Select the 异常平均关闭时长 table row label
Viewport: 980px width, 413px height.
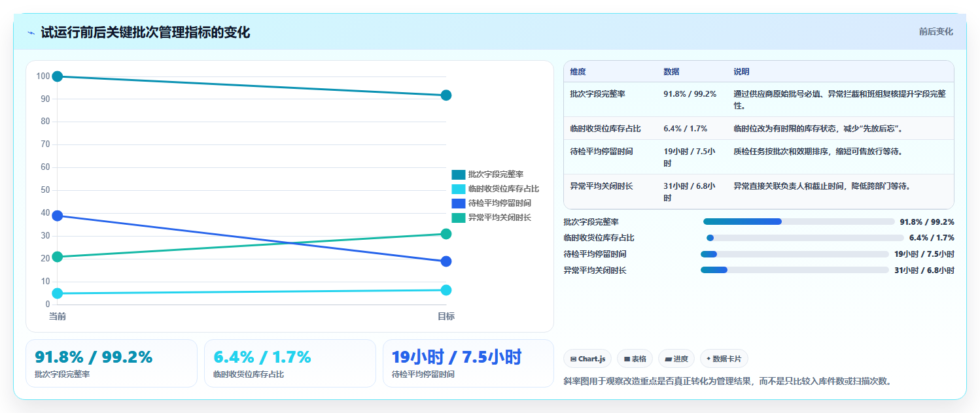(x=602, y=186)
